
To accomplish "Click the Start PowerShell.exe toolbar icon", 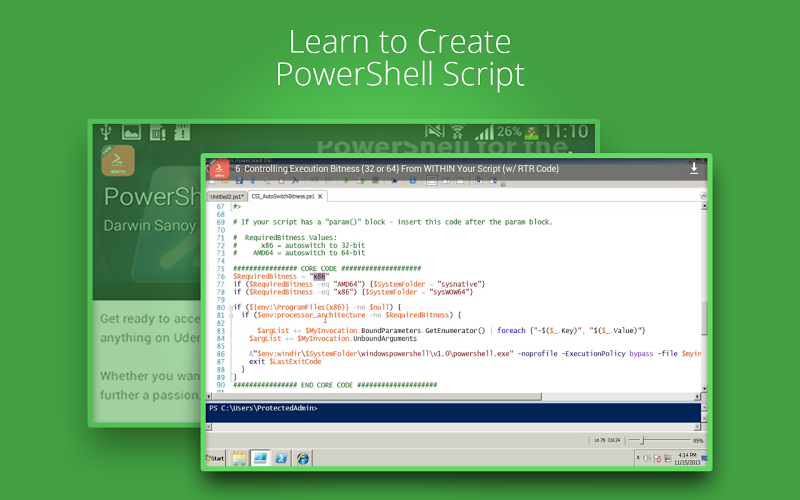I will [x=413, y=180].
